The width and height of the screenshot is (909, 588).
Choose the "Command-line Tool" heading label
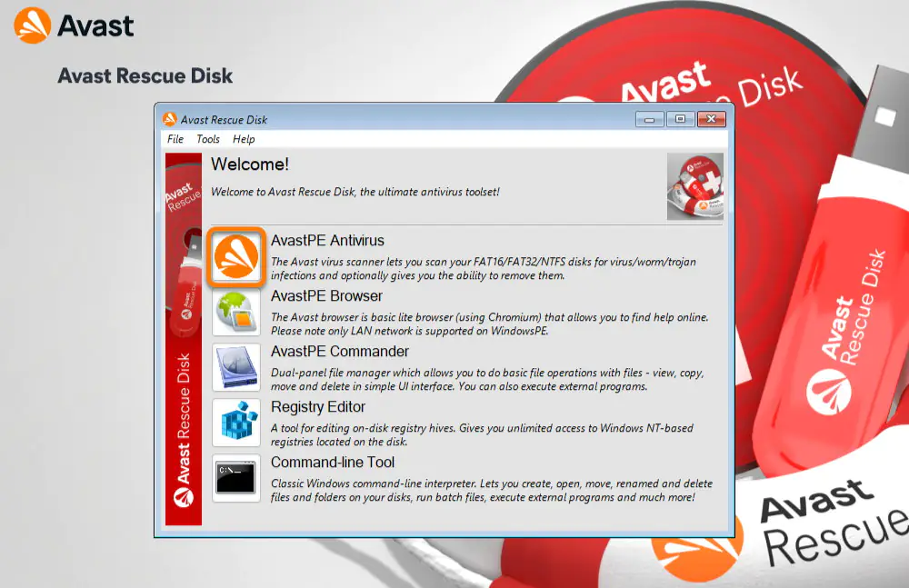(333, 463)
